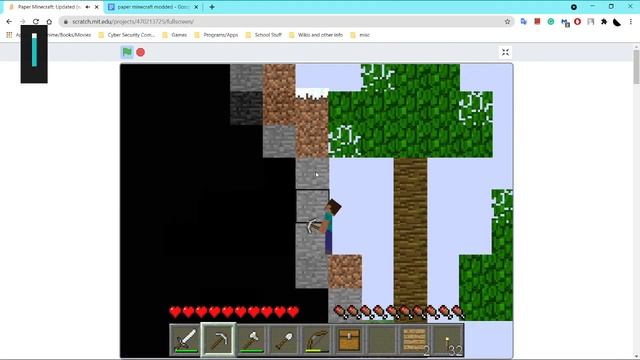Viewport: 640px width, 360px height.
Task: Select the shovel hotbar slot
Action: coord(284,340)
